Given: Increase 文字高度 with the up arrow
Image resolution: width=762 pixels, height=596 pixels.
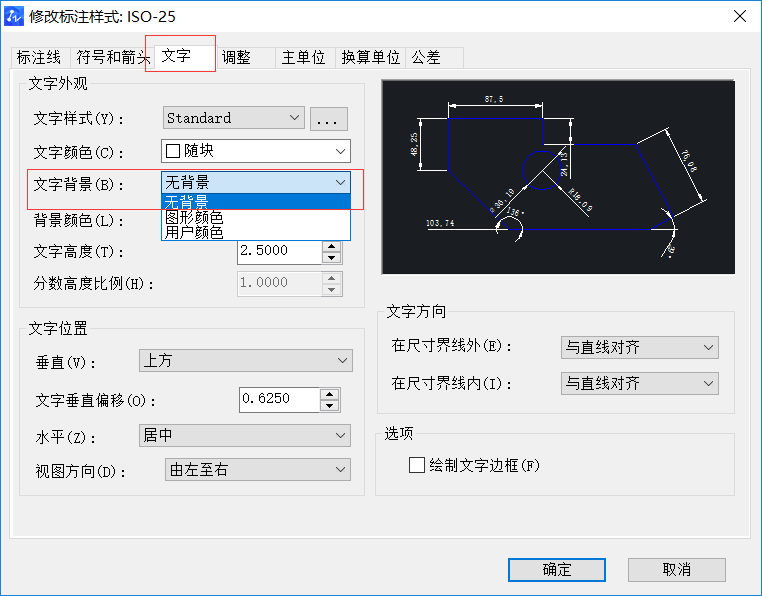Looking at the screenshot, I should pyautogui.click(x=331, y=246).
